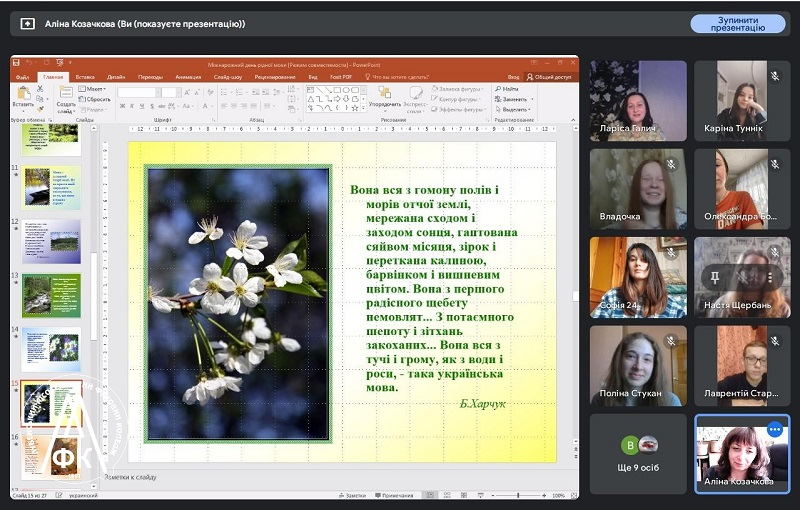Click fit slide to window icon
Screen dimensions: 800x510
click(574, 495)
